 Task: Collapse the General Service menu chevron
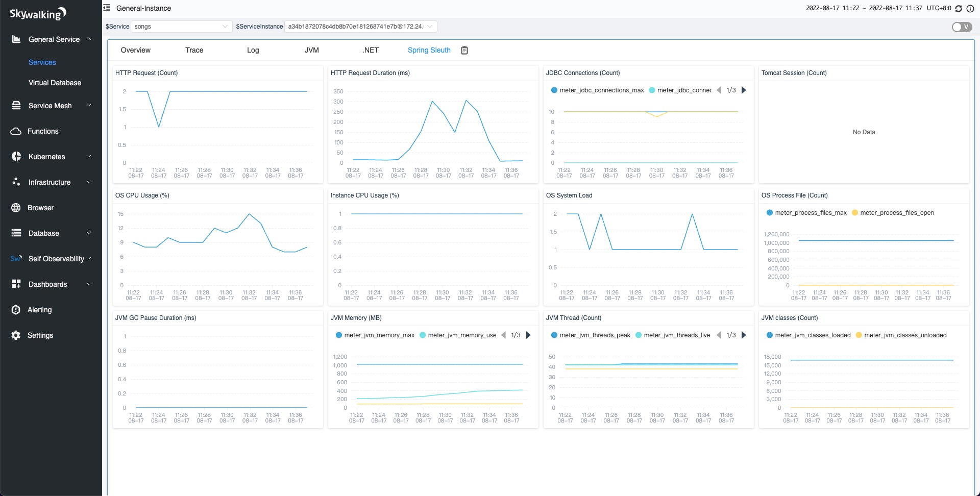[x=89, y=39]
